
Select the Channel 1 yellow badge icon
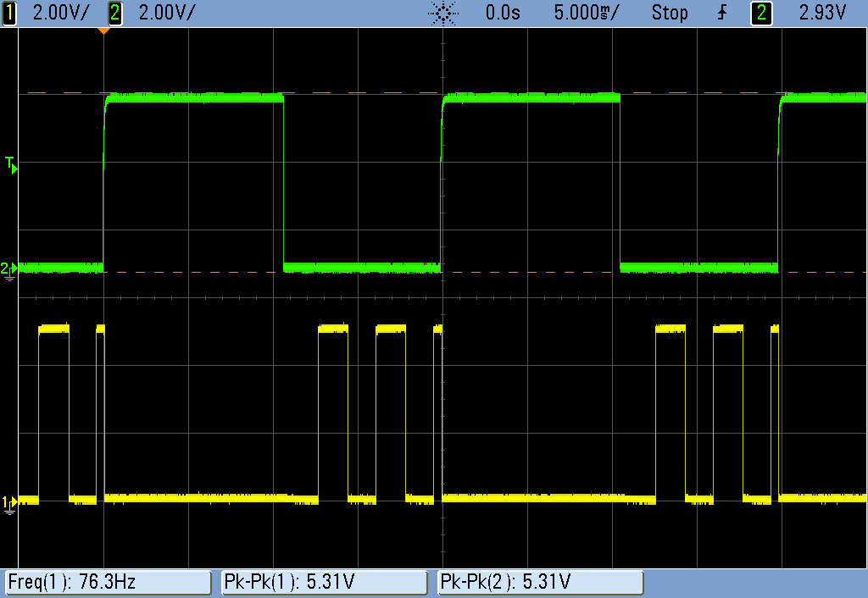point(9,13)
